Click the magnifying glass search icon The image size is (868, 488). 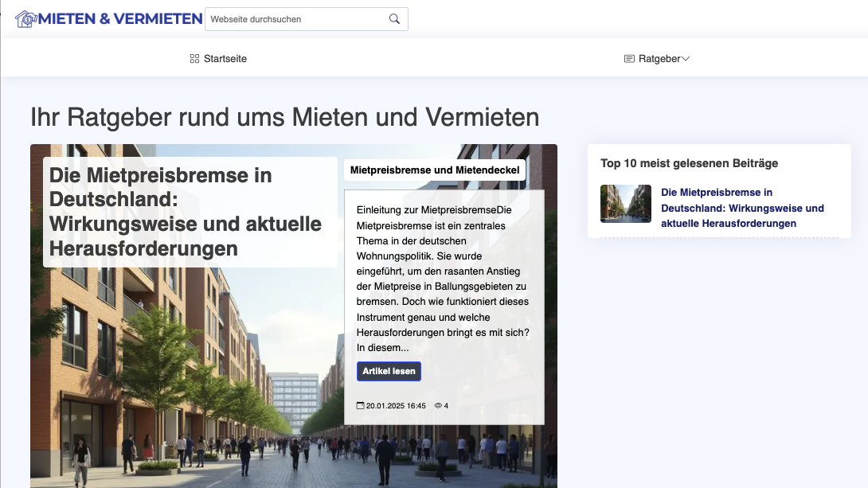(x=393, y=18)
